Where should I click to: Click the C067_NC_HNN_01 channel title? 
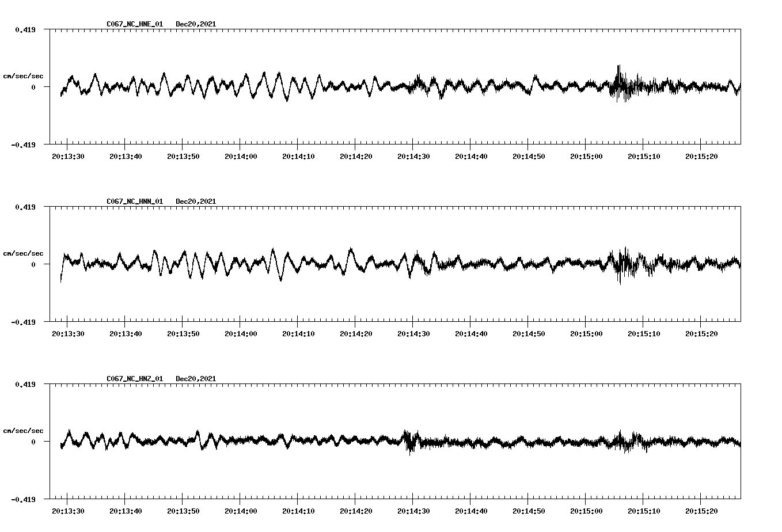tap(135, 202)
